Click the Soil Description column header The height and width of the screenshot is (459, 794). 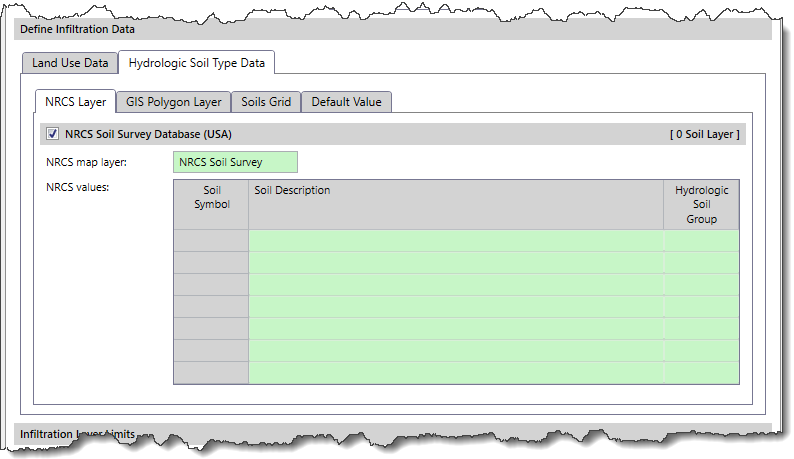[456, 205]
